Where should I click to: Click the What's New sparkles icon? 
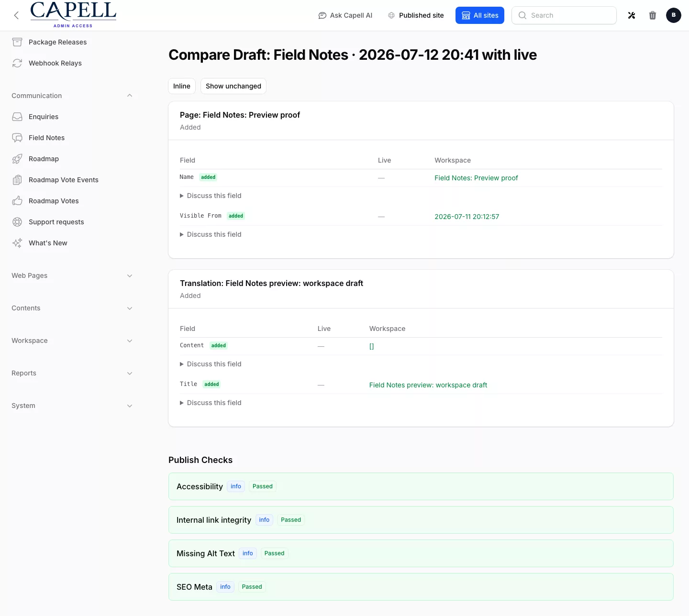pyautogui.click(x=17, y=243)
